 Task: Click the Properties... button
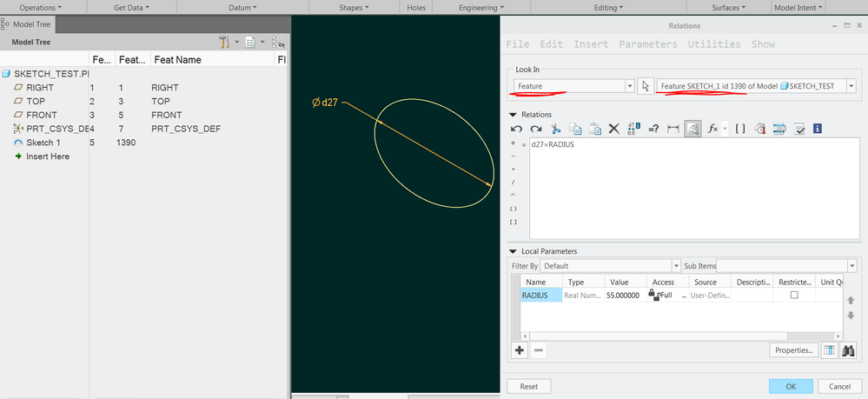tap(793, 350)
